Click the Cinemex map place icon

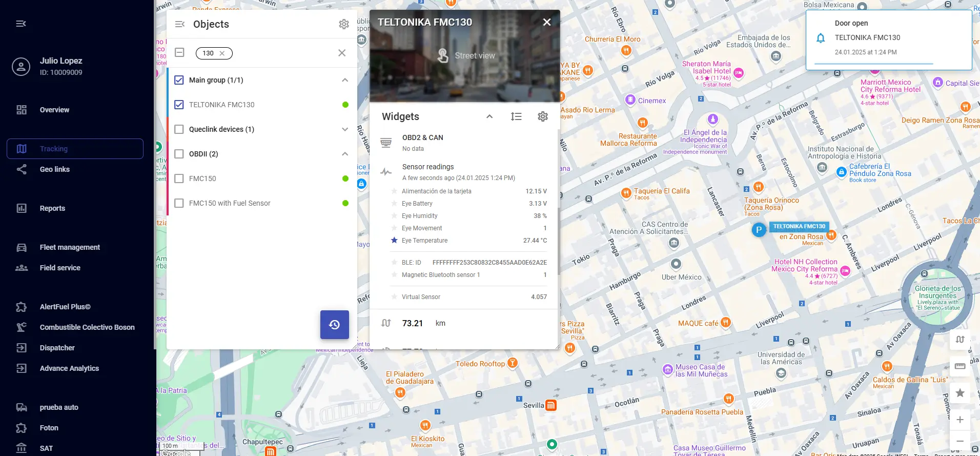(630, 100)
